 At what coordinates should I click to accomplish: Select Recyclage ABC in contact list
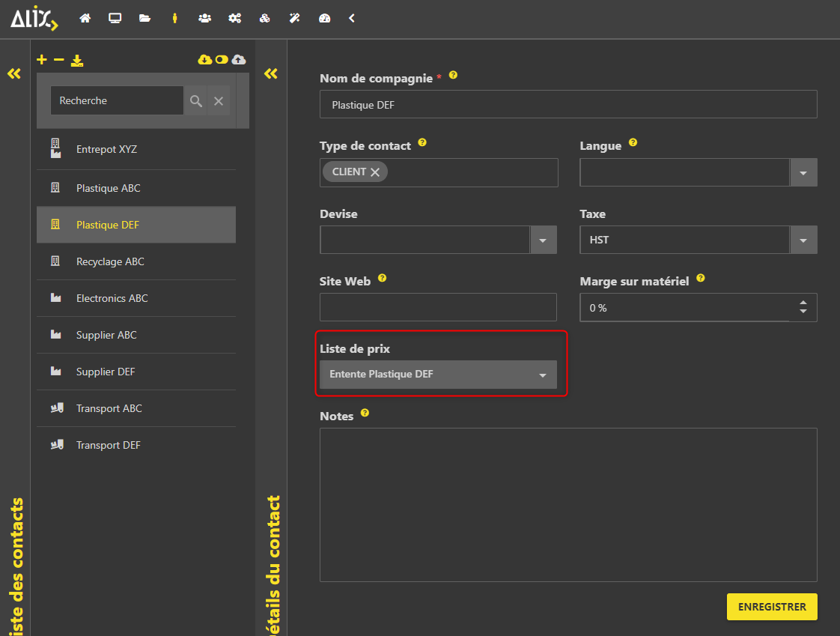[110, 261]
